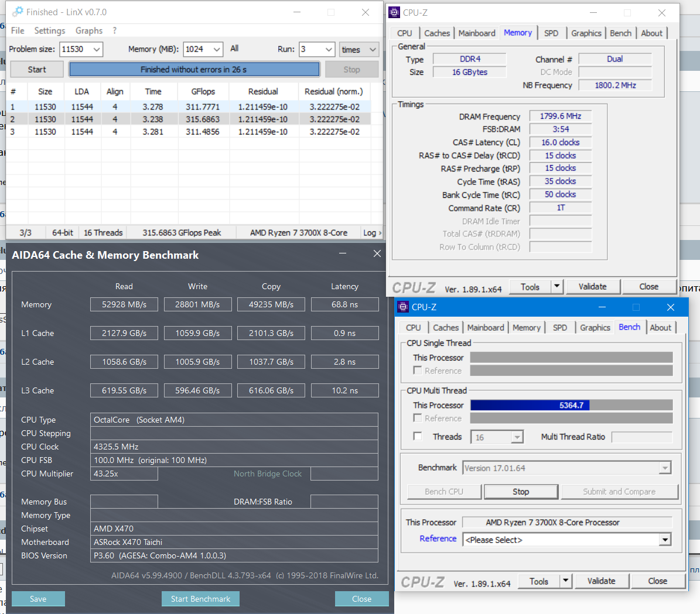Click the Multi Thread Ratio field
700x614 pixels.
[x=641, y=437]
